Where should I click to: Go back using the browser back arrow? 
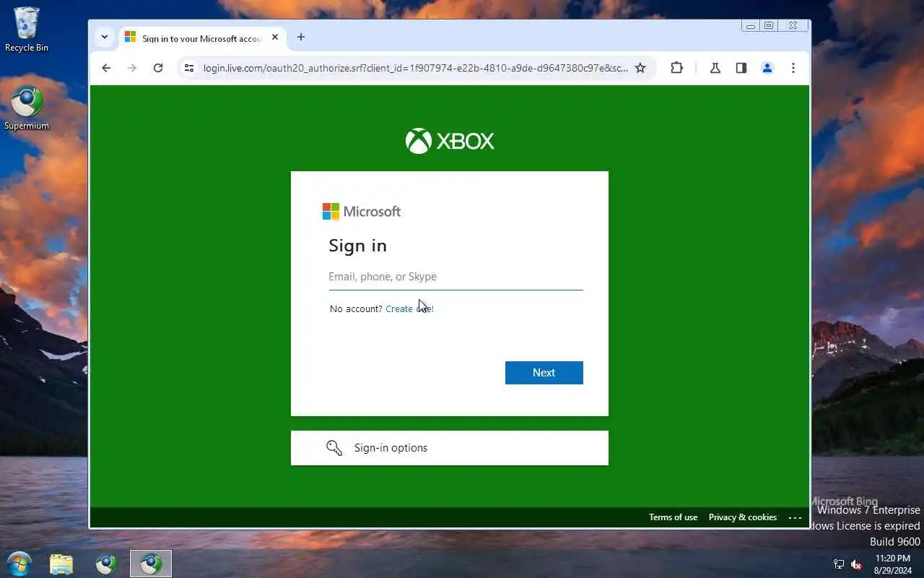tap(106, 68)
